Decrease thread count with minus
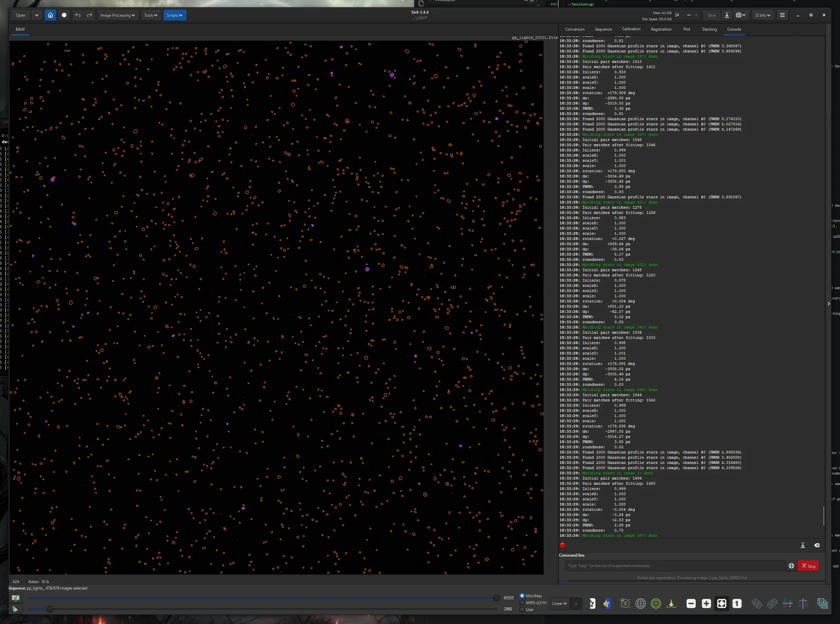Image resolution: width=840 pixels, height=624 pixels. (x=689, y=15)
